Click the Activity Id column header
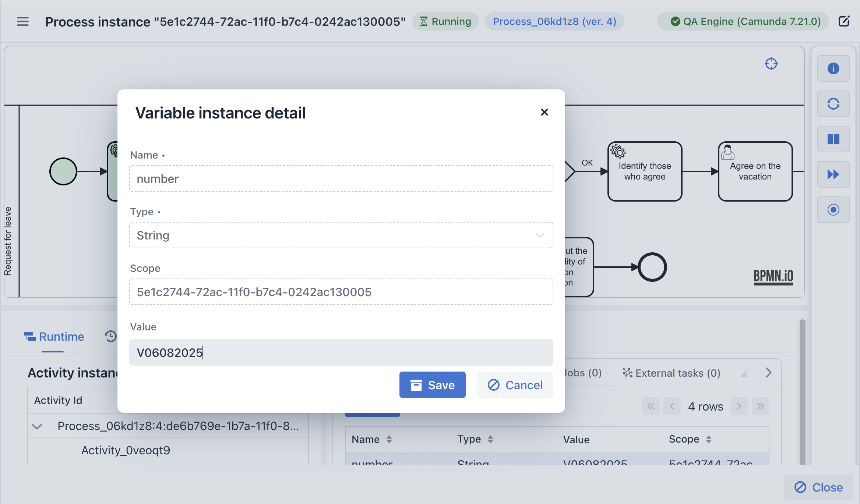 click(58, 400)
